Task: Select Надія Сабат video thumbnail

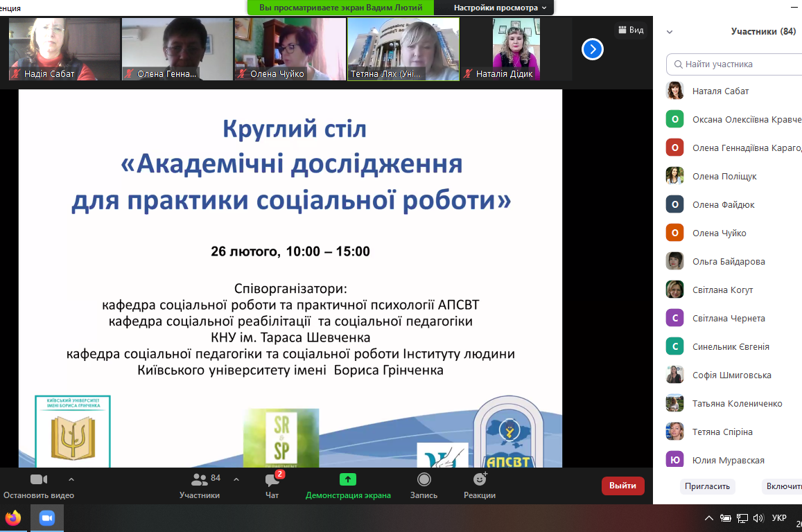Action: (64, 49)
